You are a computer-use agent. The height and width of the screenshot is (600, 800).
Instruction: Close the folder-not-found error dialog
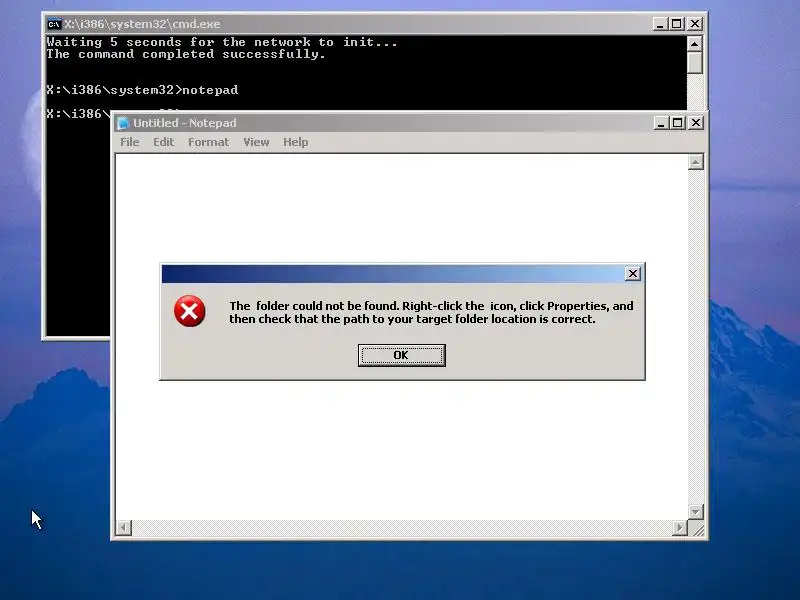(x=633, y=273)
